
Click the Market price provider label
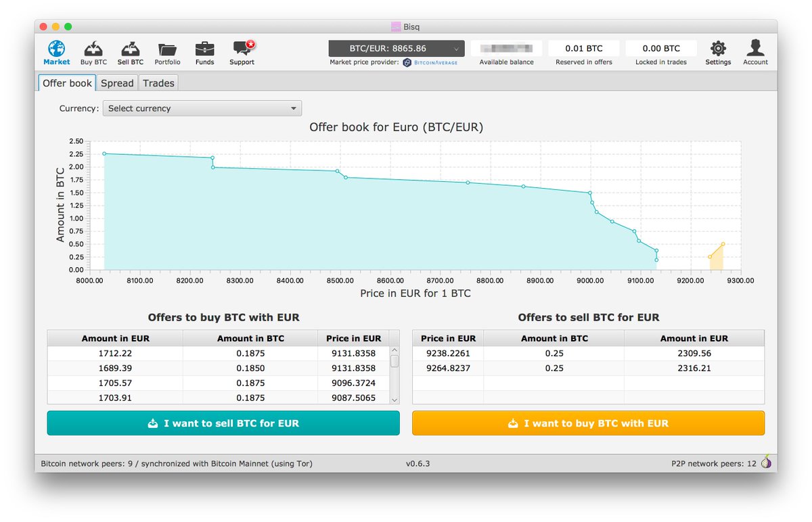coord(364,62)
